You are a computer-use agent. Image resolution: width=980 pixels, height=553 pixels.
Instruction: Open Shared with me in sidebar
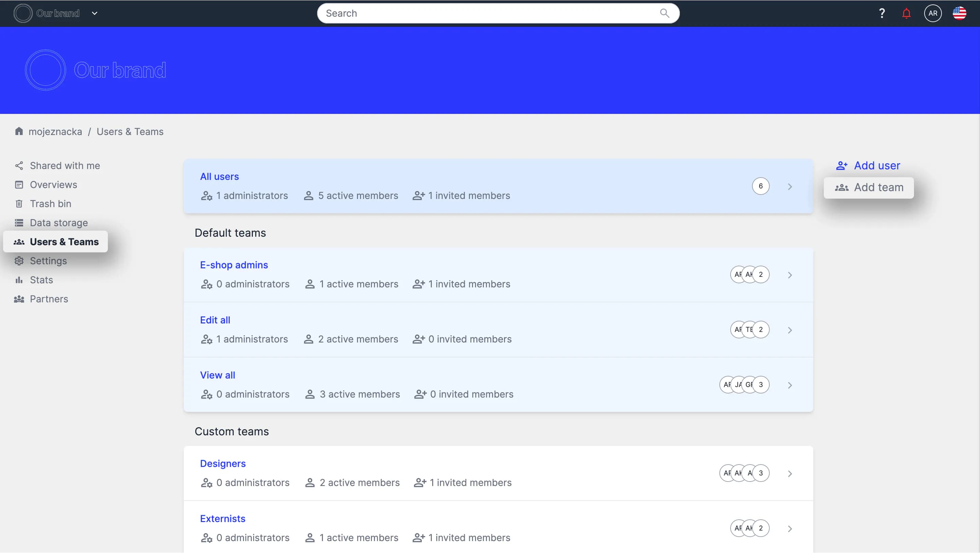65,165
